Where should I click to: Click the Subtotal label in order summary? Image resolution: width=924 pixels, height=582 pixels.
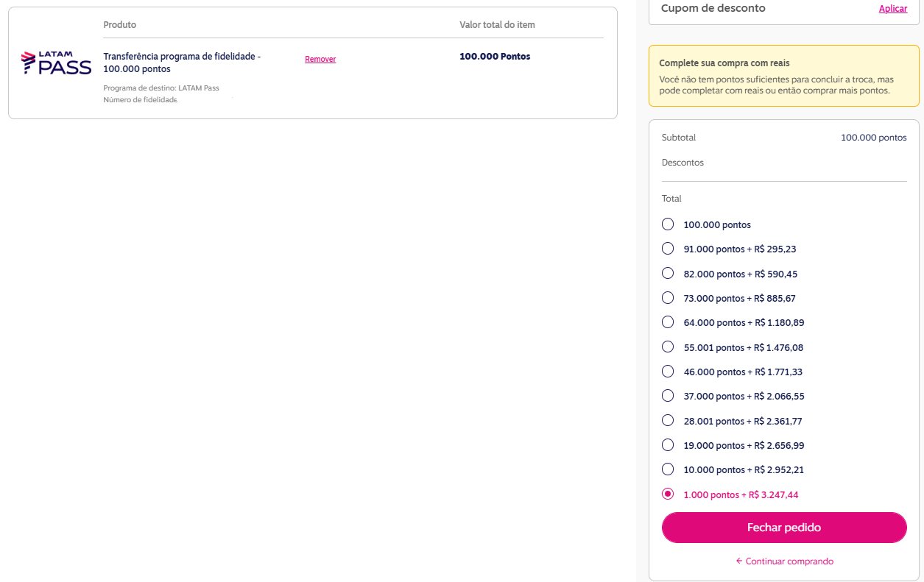tap(679, 138)
